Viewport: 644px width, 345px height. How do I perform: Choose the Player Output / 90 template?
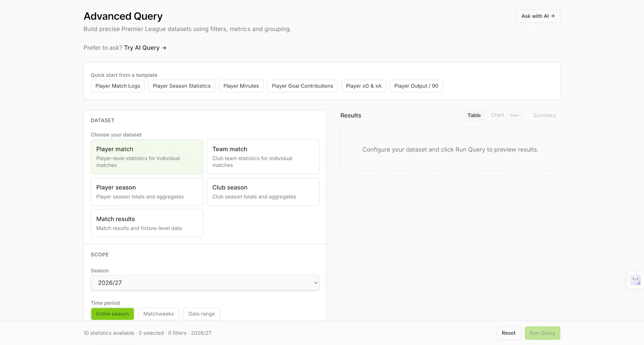(416, 86)
